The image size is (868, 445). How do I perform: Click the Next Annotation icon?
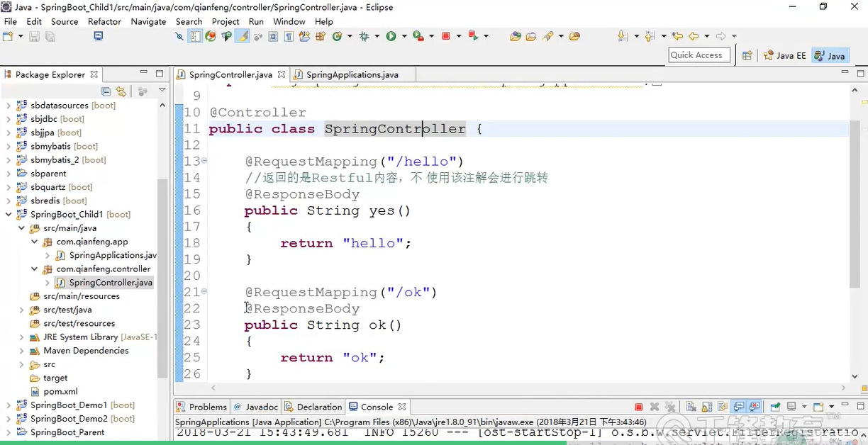click(x=622, y=36)
